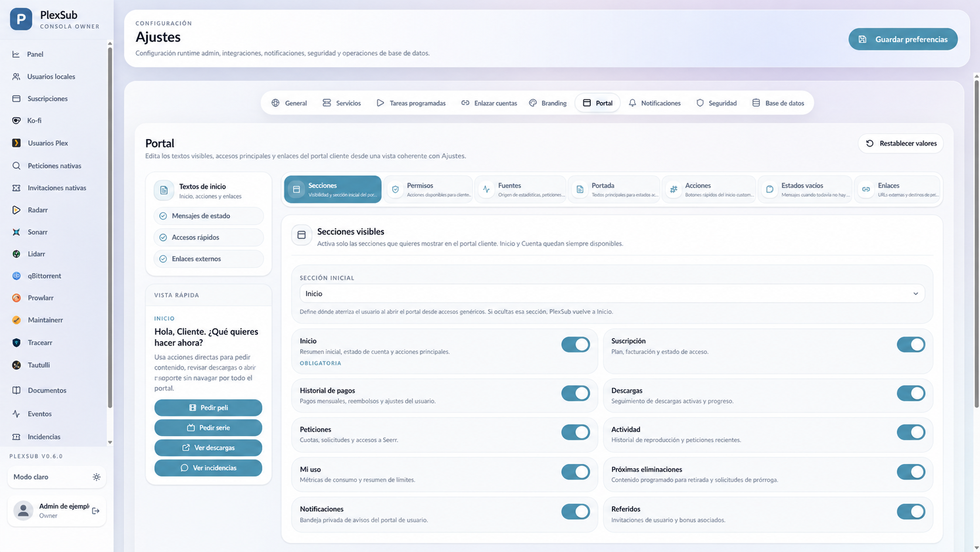Click the Maintainerr icon in sidebar
The image size is (980, 552).
[16, 320]
